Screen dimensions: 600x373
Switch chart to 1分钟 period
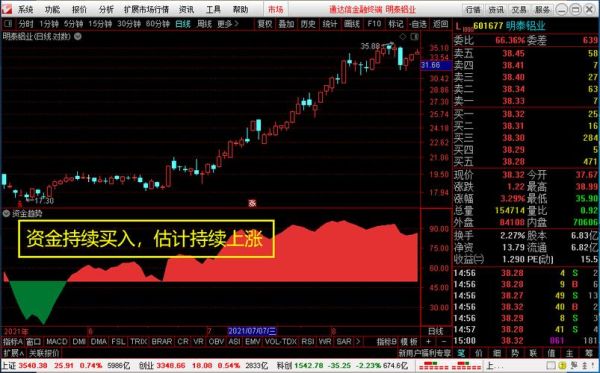tap(49, 24)
